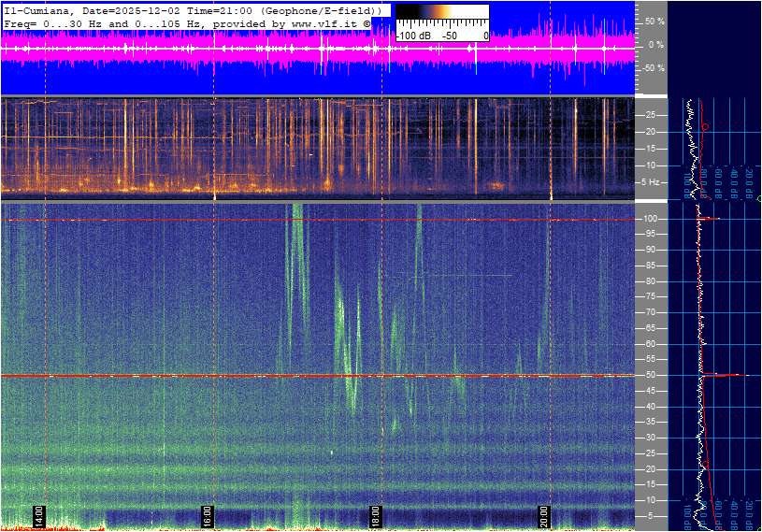The width and height of the screenshot is (762, 532).
Task: Select the -50 % label on amplitude axis
Action: 653,68
